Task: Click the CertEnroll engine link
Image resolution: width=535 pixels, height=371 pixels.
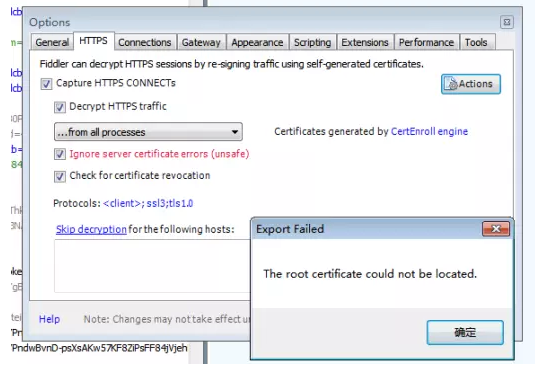Action: click(429, 131)
